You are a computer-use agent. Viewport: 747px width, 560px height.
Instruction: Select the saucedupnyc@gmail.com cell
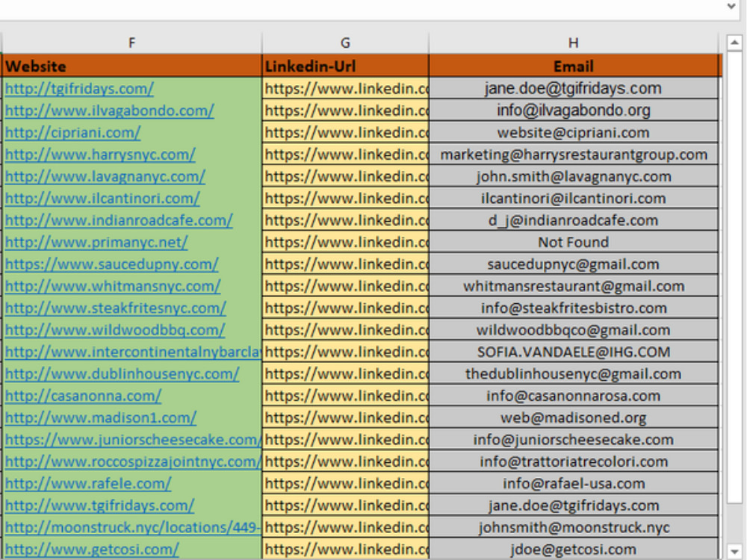tap(574, 264)
